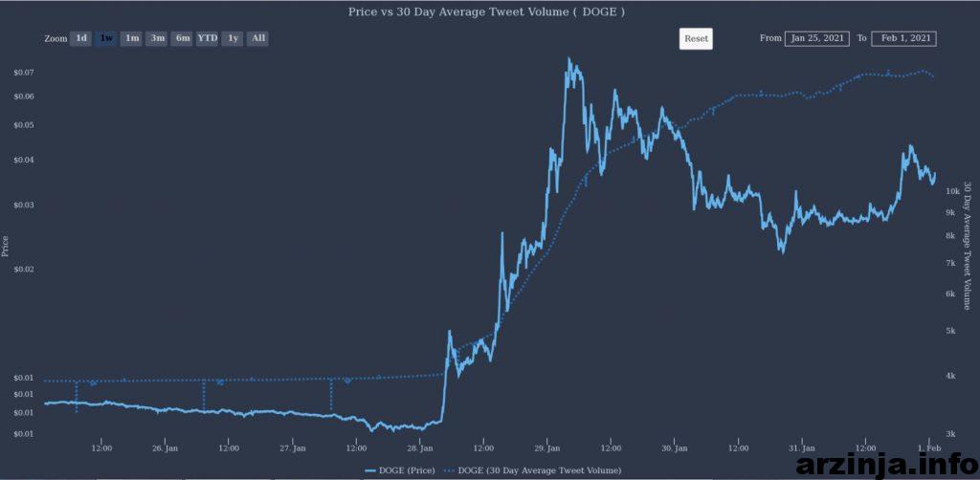
Task: Click the $0.07 price axis label
Action: click(x=23, y=73)
